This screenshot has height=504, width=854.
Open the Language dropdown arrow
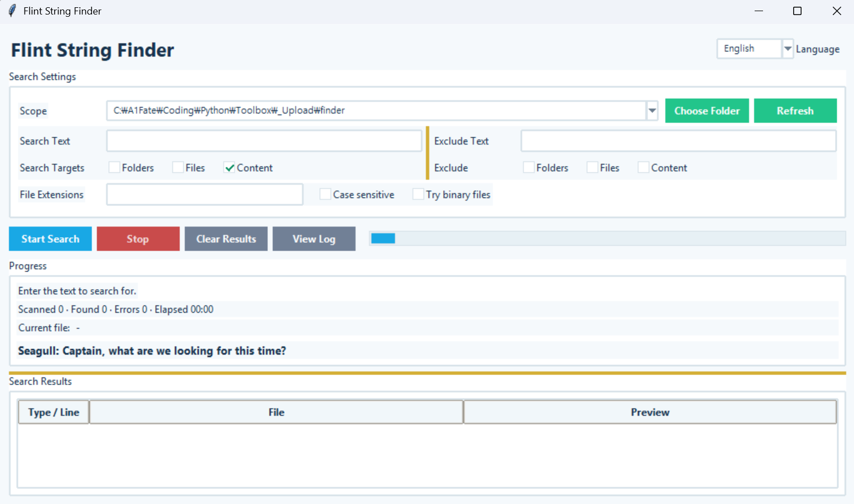(788, 49)
